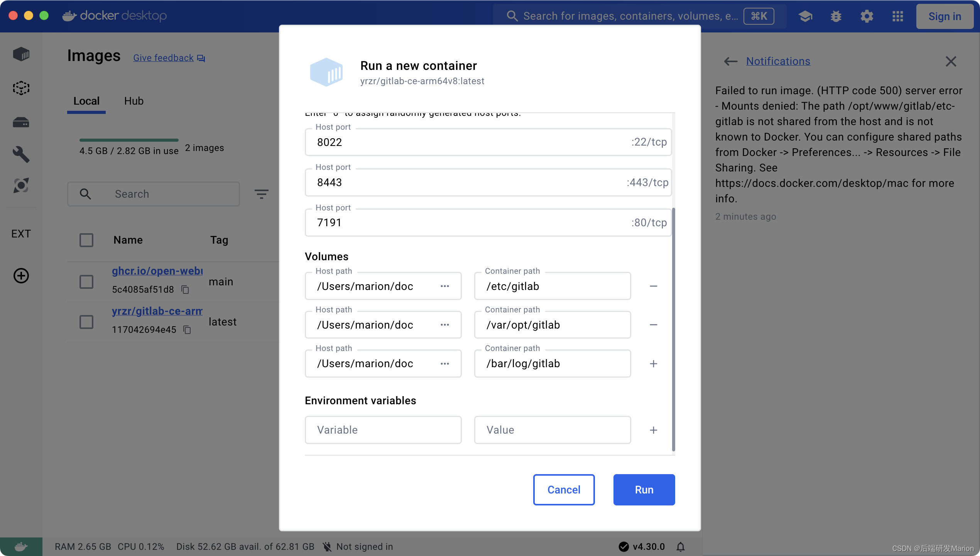Click the checkbox at top of images list

(x=86, y=239)
